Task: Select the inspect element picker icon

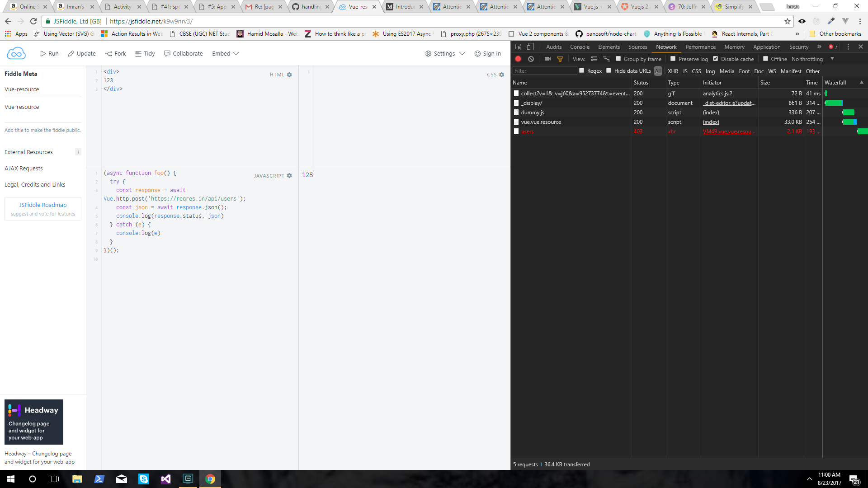Action: click(x=519, y=47)
